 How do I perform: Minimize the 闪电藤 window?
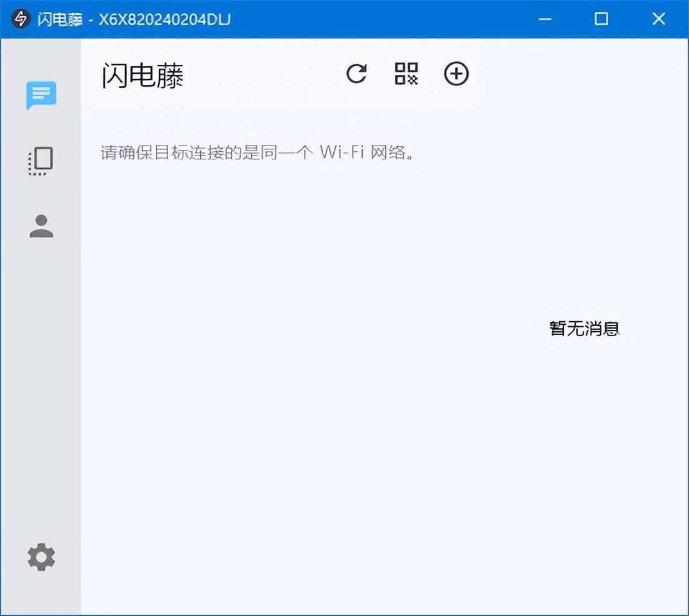tap(545, 19)
